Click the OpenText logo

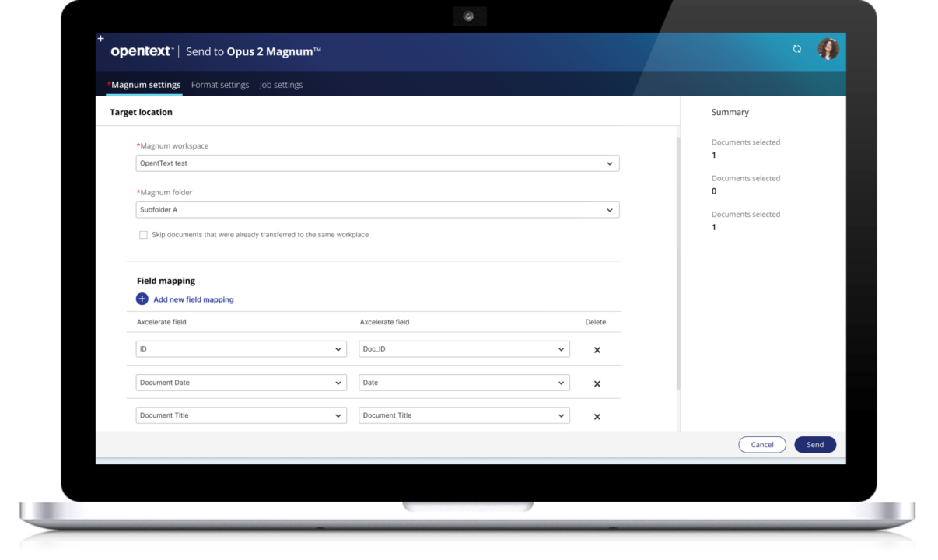coord(142,51)
